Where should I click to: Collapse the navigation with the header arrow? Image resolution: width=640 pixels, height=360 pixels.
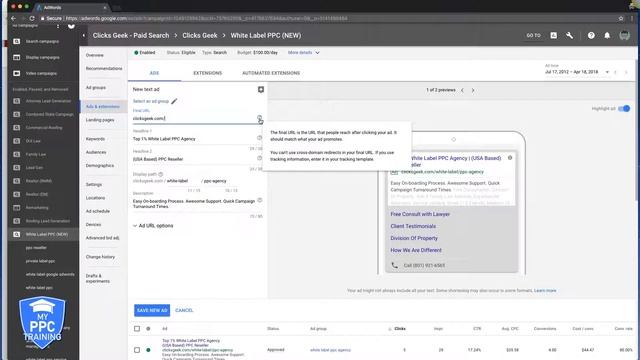(84, 36)
